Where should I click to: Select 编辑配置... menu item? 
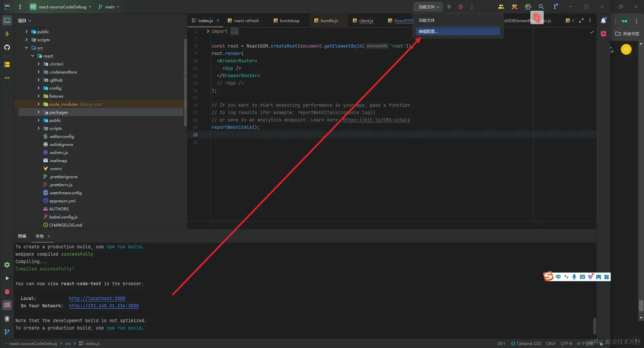pyautogui.click(x=458, y=32)
